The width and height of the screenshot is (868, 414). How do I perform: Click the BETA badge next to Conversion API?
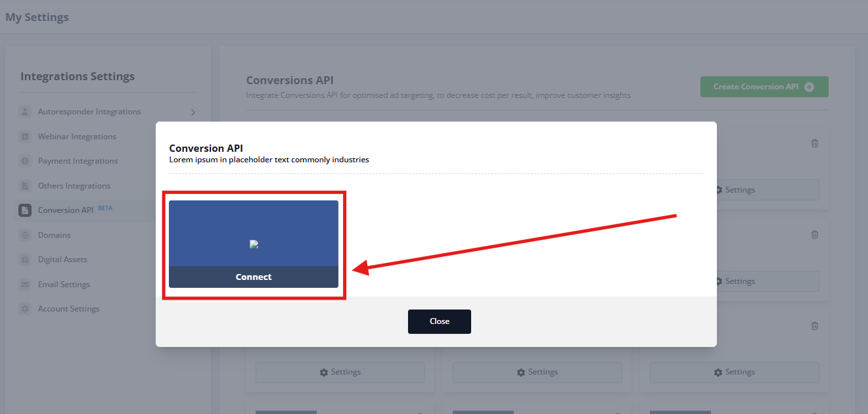[x=105, y=208]
